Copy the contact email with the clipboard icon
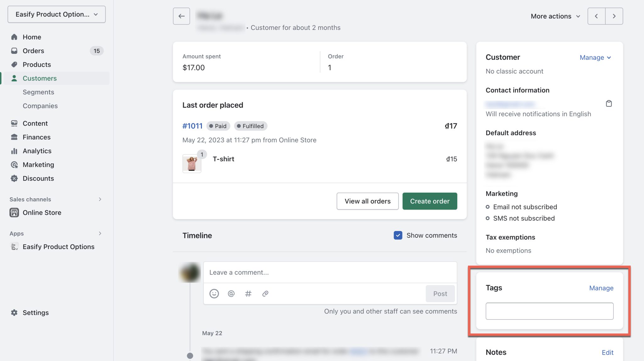644x361 pixels. pyautogui.click(x=609, y=104)
